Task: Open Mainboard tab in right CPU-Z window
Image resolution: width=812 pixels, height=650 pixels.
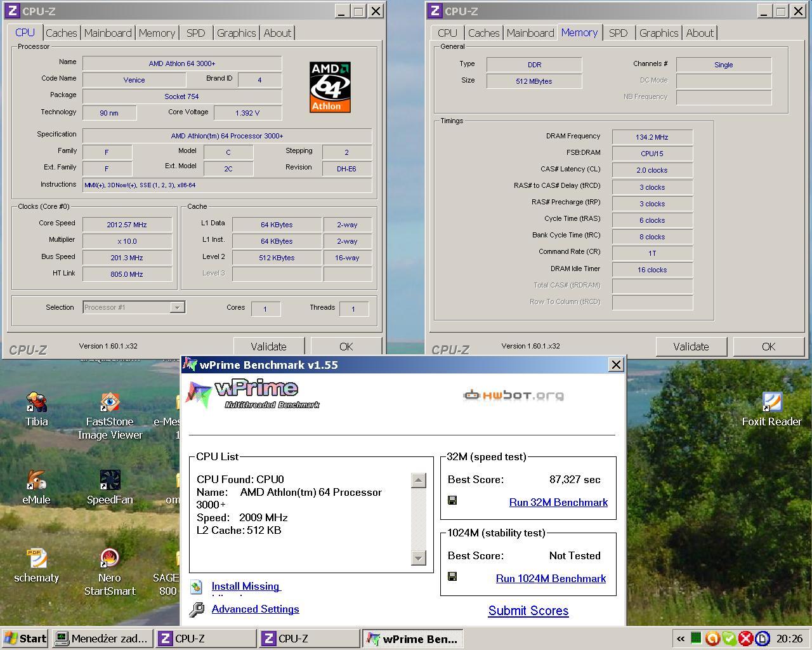Action: tap(530, 33)
